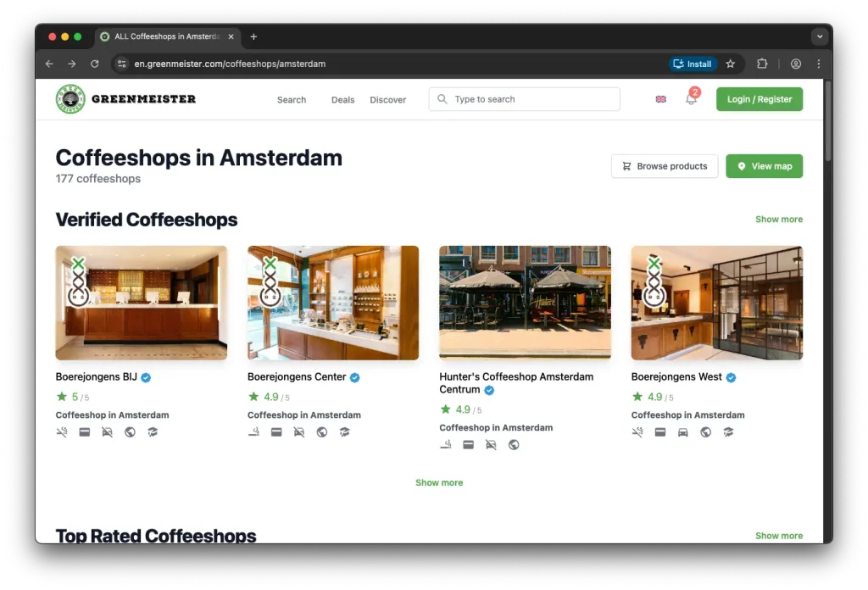Viewport: 868px width, 590px height.
Task: Open the Discover navigation item
Action: tap(387, 99)
